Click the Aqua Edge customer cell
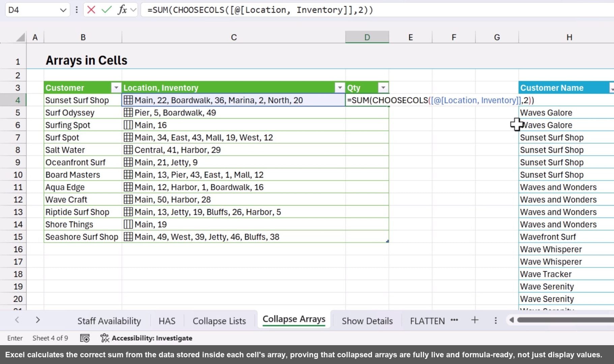 coord(83,187)
